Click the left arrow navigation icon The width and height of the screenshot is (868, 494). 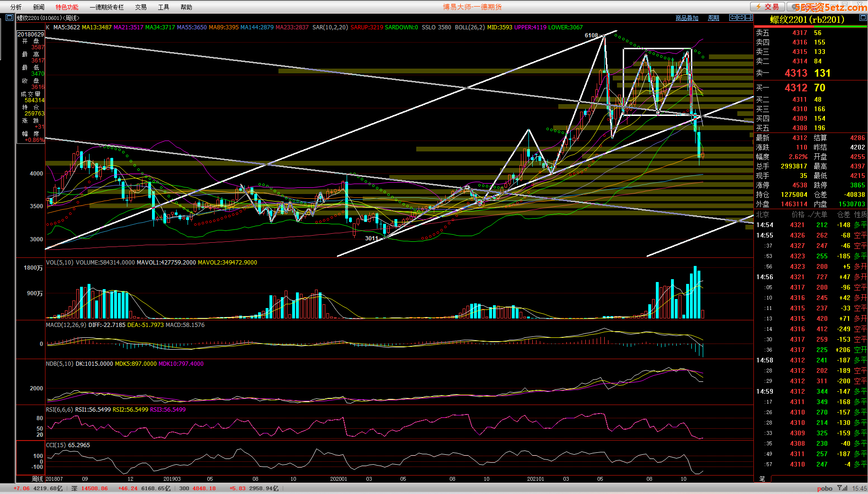[x=733, y=18]
